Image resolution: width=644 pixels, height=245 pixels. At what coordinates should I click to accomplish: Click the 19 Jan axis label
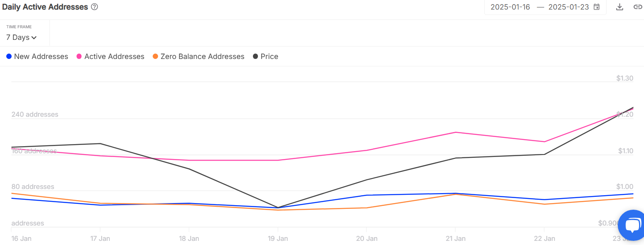278,239
